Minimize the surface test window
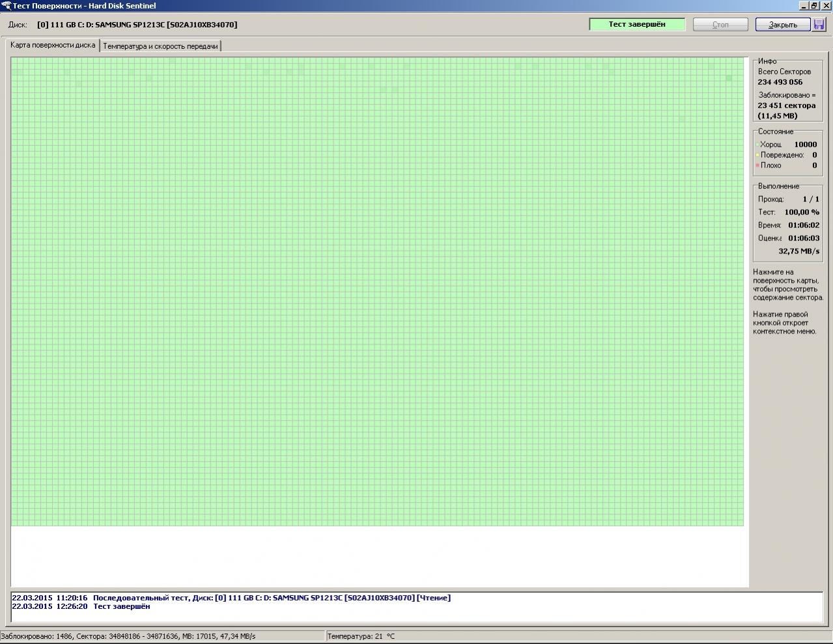Screen dimensions: 833x644 [805, 5]
